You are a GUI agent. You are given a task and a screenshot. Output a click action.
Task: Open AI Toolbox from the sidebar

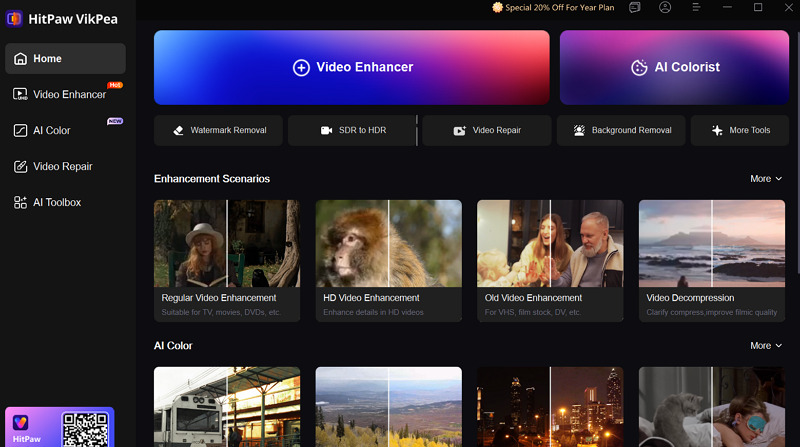[57, 203]
